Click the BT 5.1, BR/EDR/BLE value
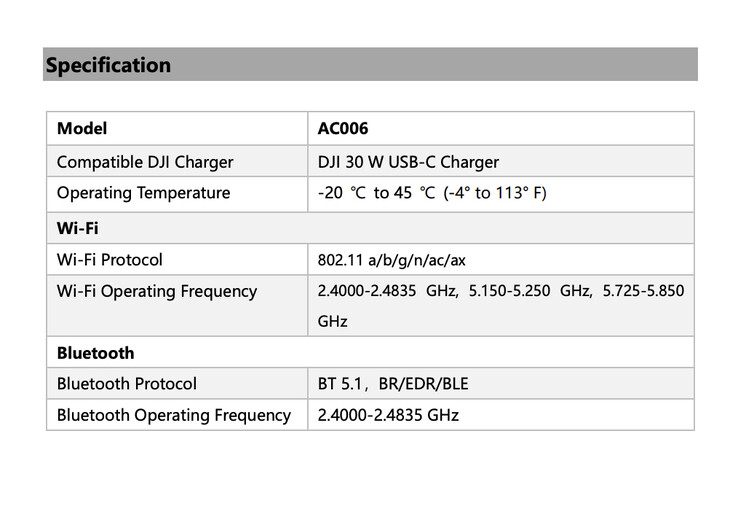This screenshot has height=509, width=738. (393, 383)
